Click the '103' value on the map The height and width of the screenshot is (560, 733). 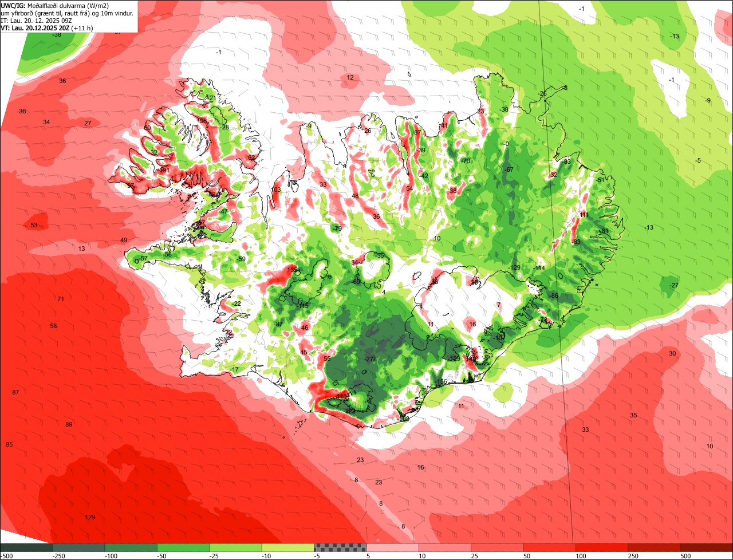click(x=276, y=190)
